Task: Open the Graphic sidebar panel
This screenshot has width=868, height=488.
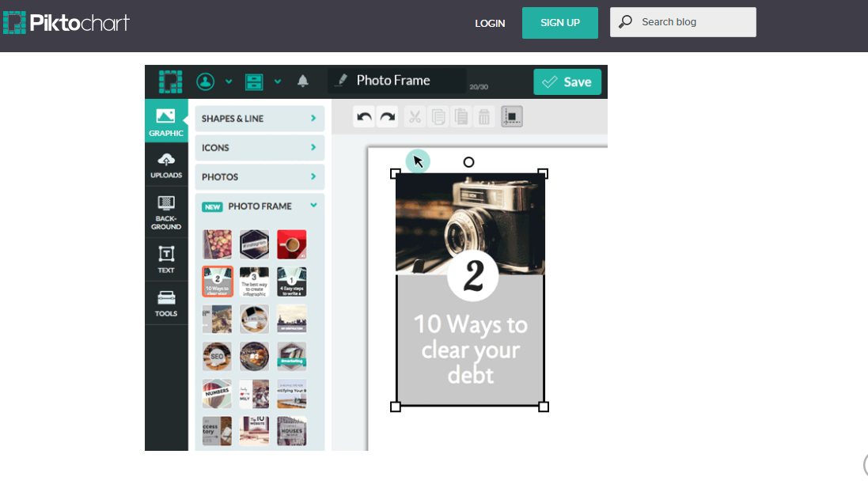Action: point(166,121)
